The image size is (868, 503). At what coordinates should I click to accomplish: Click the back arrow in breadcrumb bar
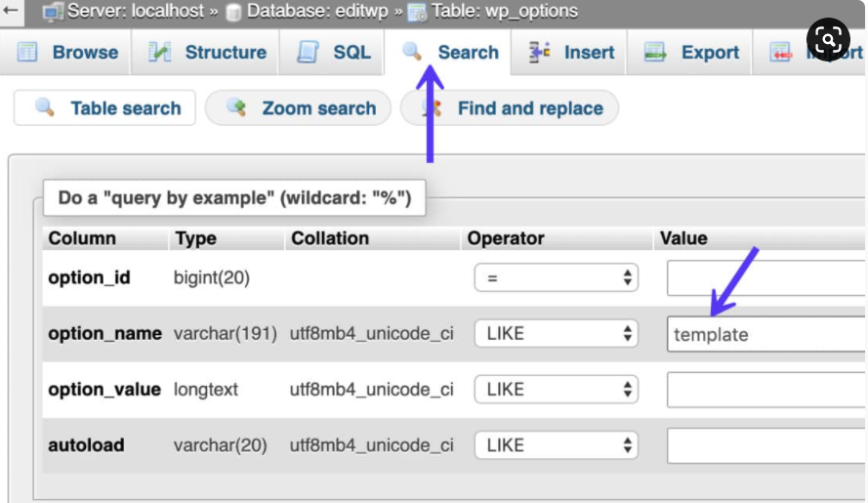(x=12, y=12)
